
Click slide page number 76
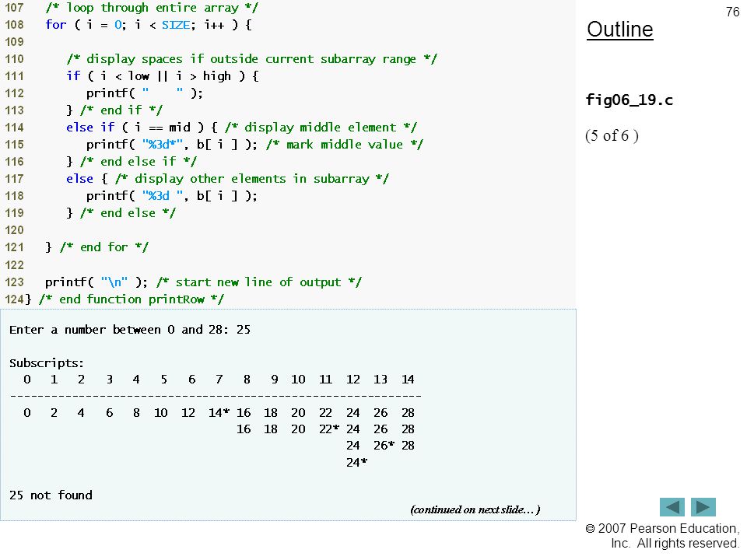coord(732,12)
